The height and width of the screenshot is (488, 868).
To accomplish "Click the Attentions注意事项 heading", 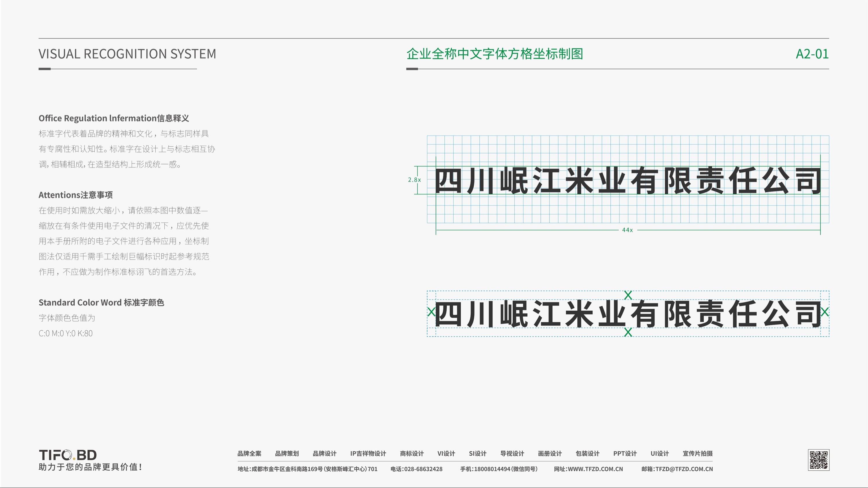I will 76,195.
